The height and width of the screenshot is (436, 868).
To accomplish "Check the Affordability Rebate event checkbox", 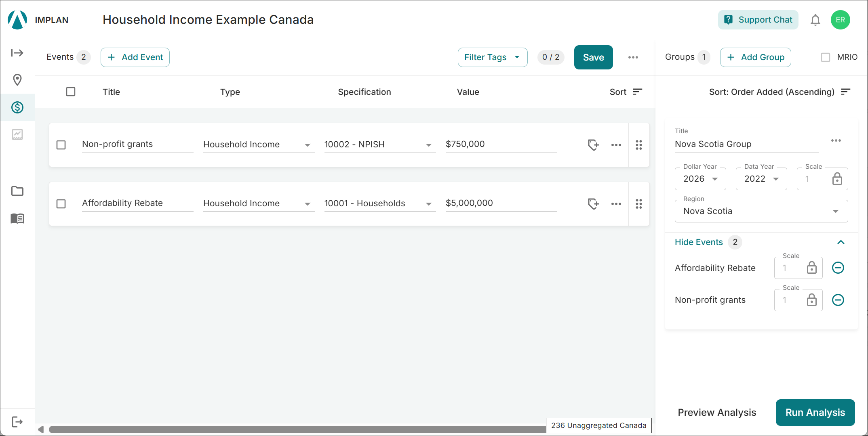I will click(61, 204).
